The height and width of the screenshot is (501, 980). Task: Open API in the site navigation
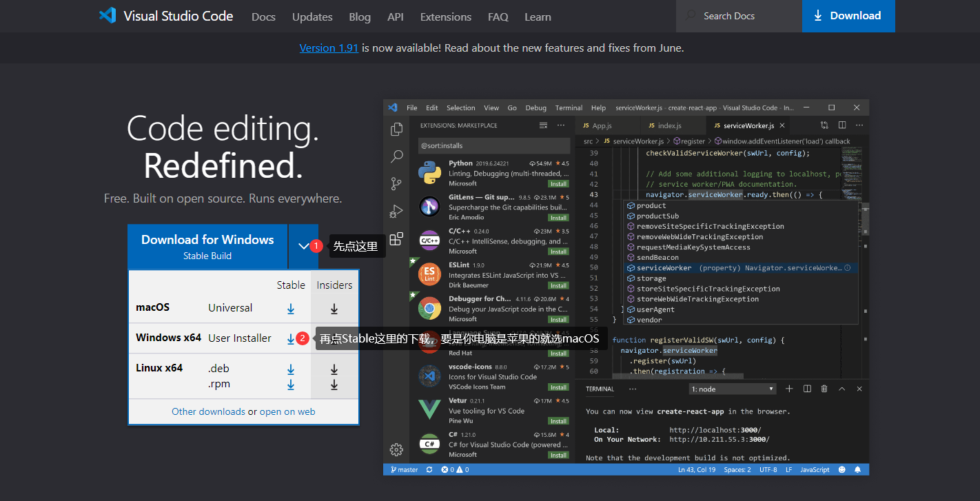pos(396,17)
